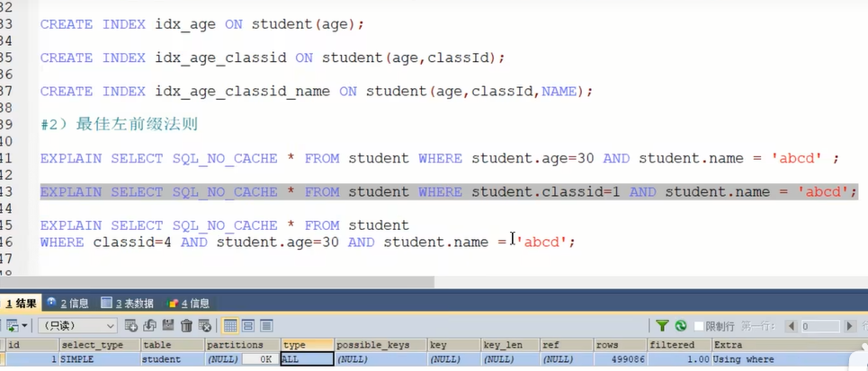Switch to the 4 信息 tab
The image size is (868, 371).
tap(188, 303)
